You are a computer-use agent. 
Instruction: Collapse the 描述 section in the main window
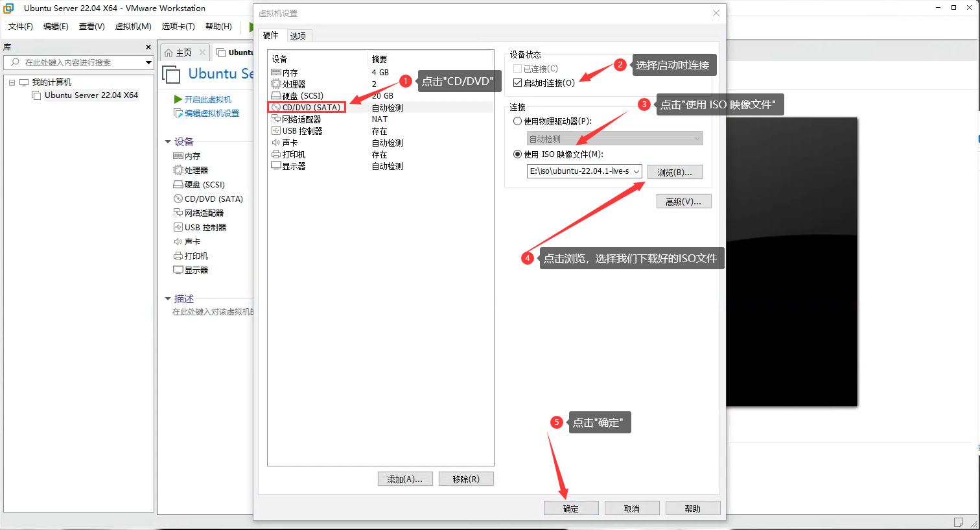(168, 298)
